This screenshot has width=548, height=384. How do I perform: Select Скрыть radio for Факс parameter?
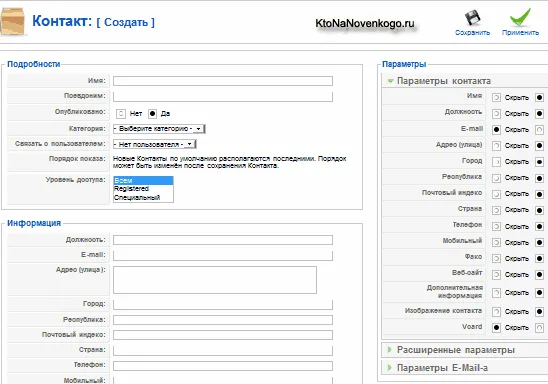(x=496, y=259)
